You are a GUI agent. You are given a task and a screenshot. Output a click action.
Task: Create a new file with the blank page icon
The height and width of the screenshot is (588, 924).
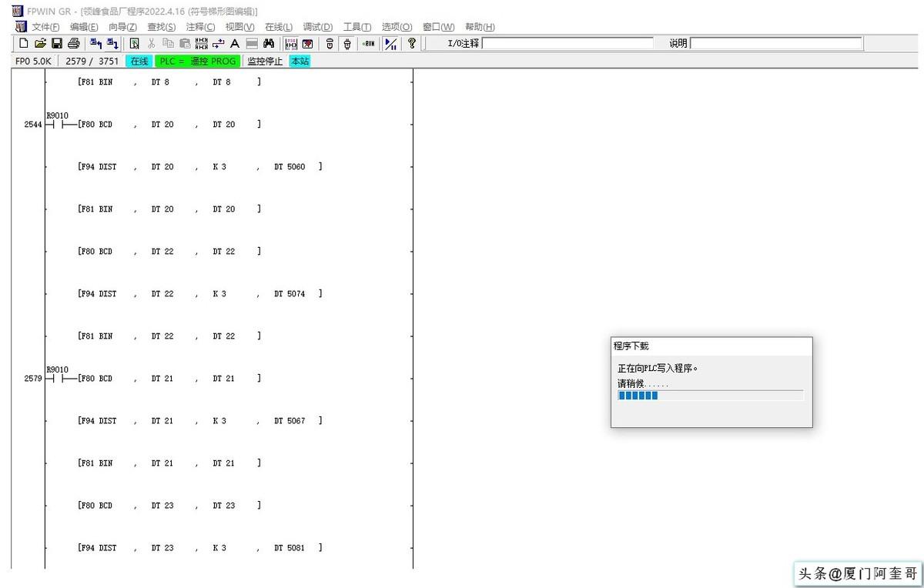(x=24, y=44)
